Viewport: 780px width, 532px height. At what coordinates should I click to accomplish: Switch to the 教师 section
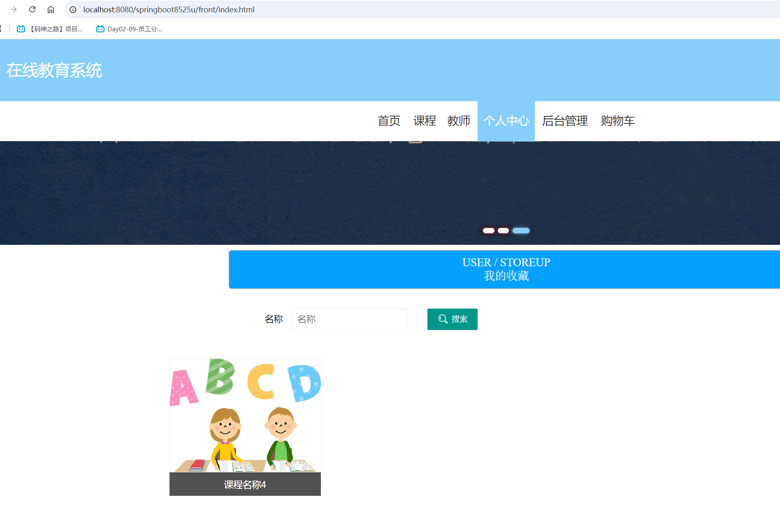tap(459, 121)
